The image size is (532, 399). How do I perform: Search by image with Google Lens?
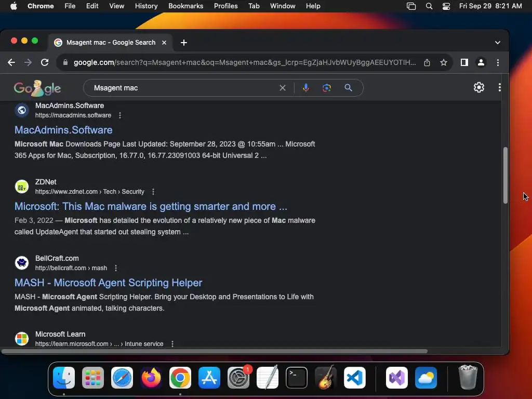(326, 88)
